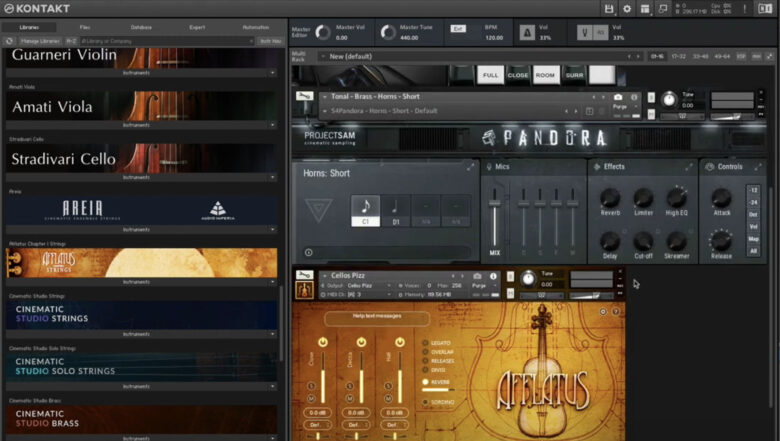Open the save (disk) menu icon
This screenshot has height=441, width=780.
(609, 8)
